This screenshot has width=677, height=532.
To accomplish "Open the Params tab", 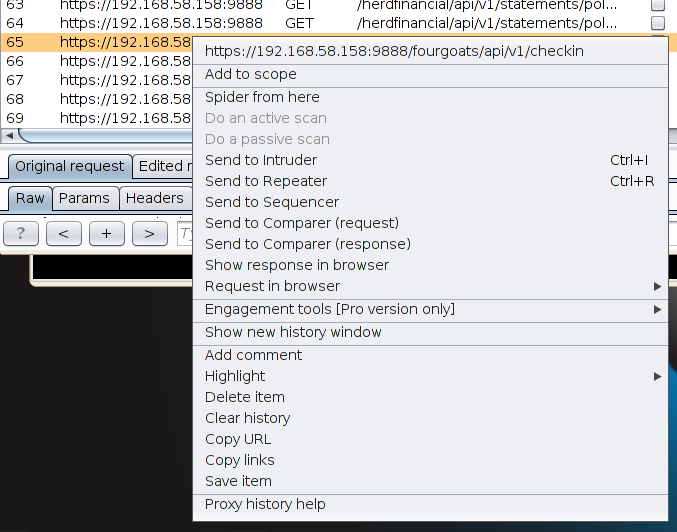I will click(x=84, y=198).
